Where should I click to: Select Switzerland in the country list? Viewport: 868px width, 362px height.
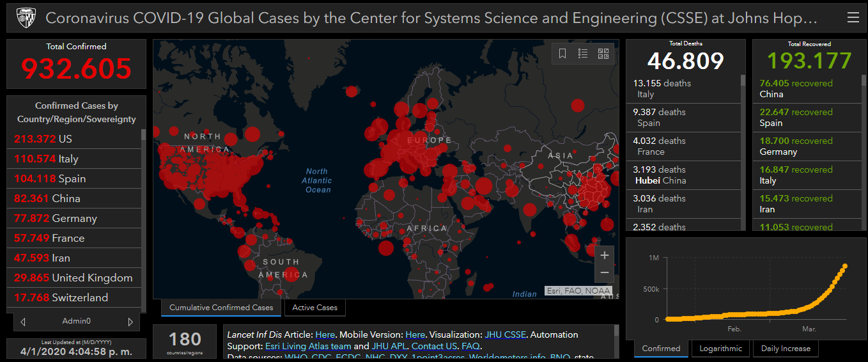[74, 297]
